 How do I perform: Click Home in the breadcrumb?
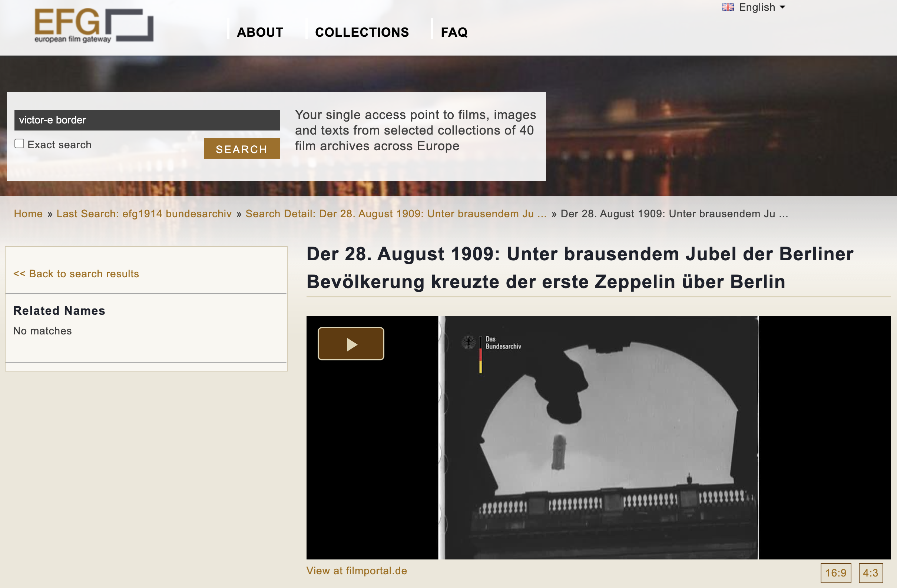coord(28,214)
